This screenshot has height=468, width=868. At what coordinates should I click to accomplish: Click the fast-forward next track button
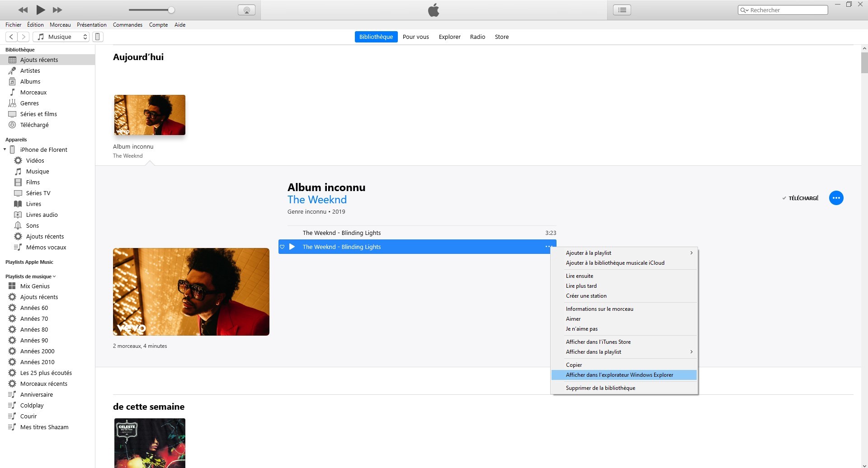point(57,10)
